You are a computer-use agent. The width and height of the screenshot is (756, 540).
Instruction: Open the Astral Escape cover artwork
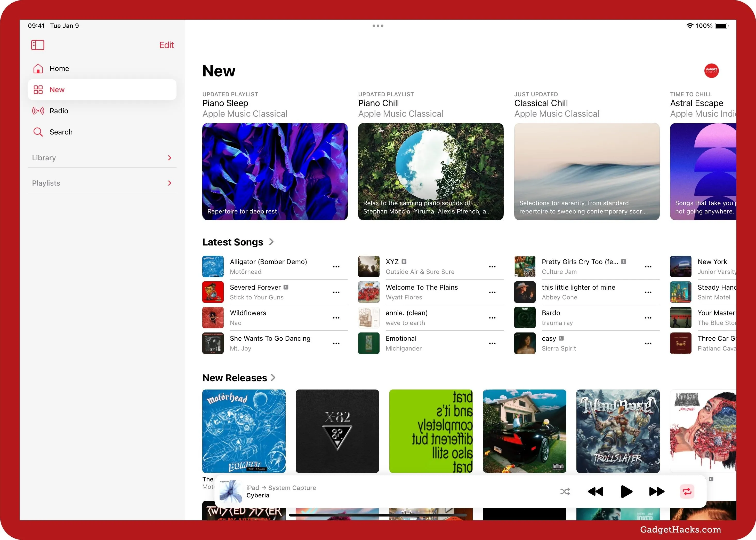coord(703,172)
